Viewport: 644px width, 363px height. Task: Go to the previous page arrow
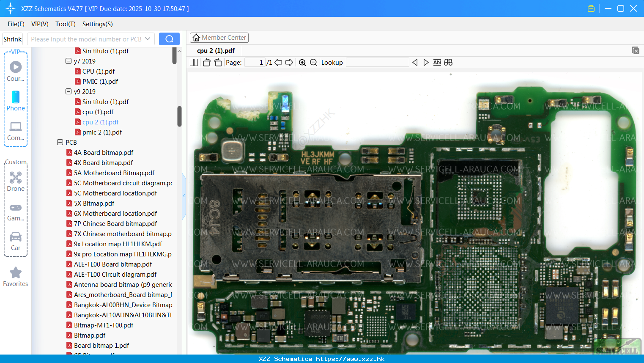(278, 63)
